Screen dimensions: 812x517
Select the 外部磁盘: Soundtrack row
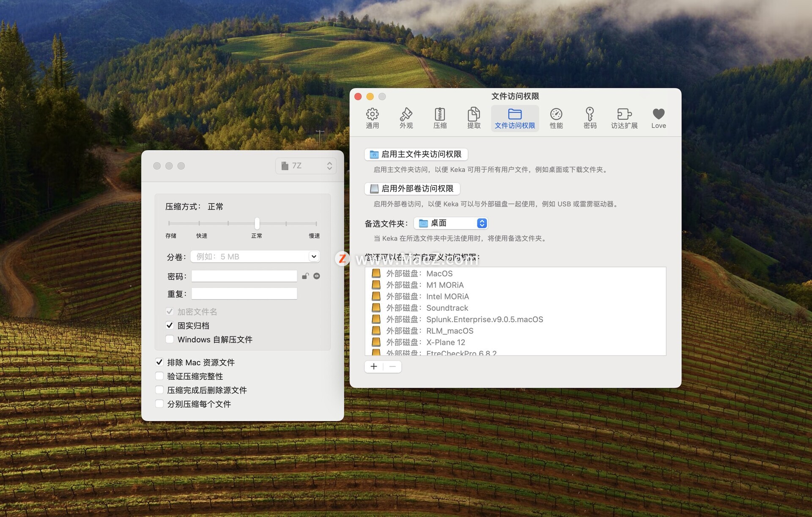tap(515, 308)
